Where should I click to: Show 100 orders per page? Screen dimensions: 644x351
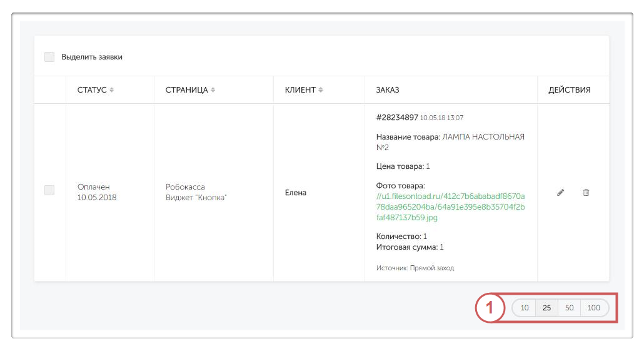594,308
